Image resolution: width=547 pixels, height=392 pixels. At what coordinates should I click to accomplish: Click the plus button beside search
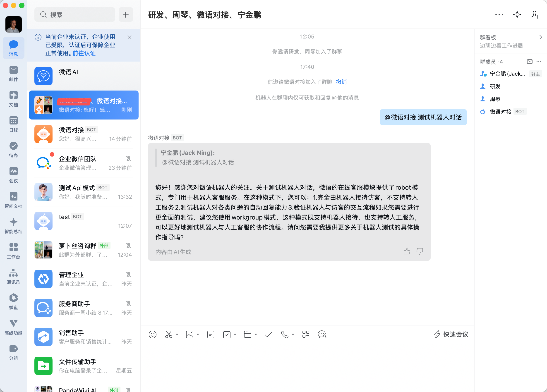point(126,15)
